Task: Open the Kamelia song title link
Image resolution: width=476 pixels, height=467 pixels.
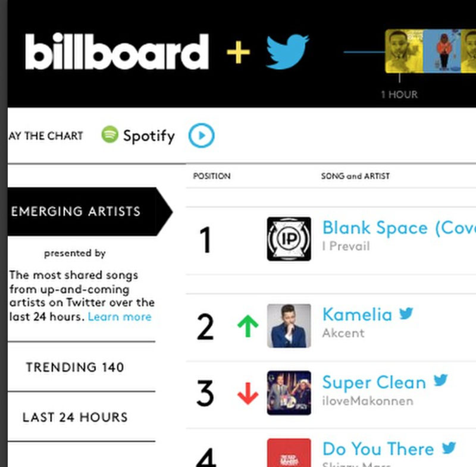Action: pos(358,315)
